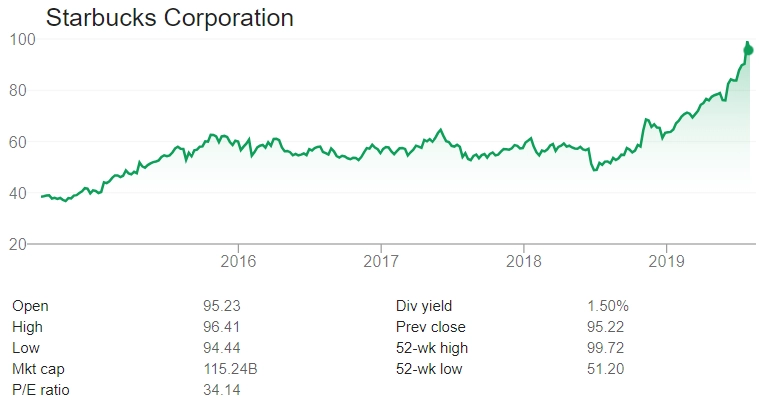Click the Div yield value 1.50%

[x=608, y=306]
